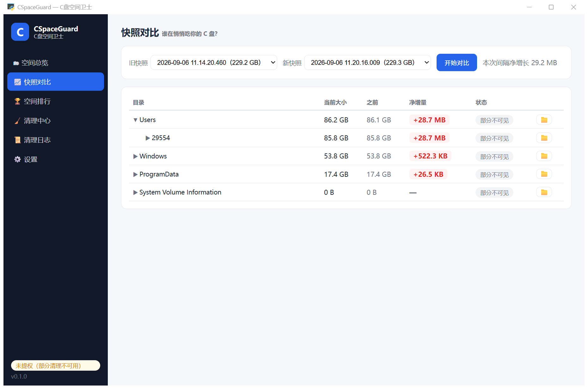This screenshot has height=389, width=588.
Task: Open folder for ProgramData row
Action: click(x=544, y=174)
